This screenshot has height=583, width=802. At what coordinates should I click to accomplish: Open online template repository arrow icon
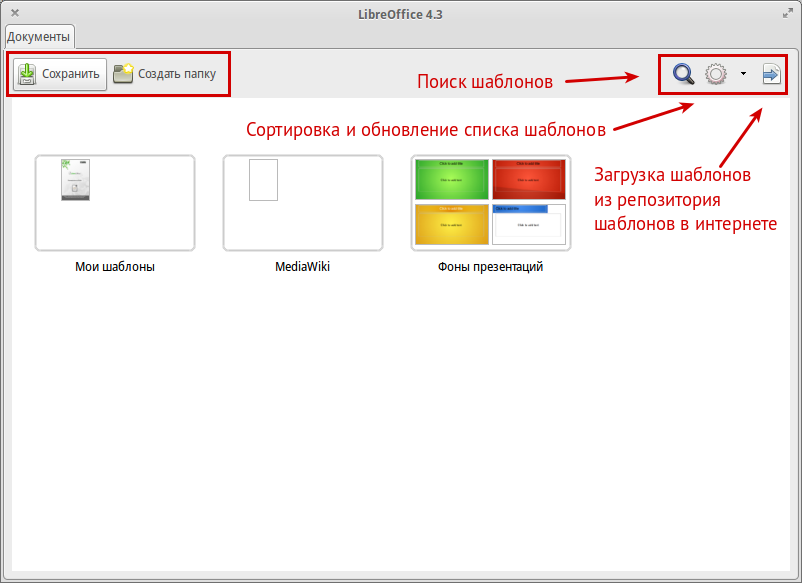[771, 74]
